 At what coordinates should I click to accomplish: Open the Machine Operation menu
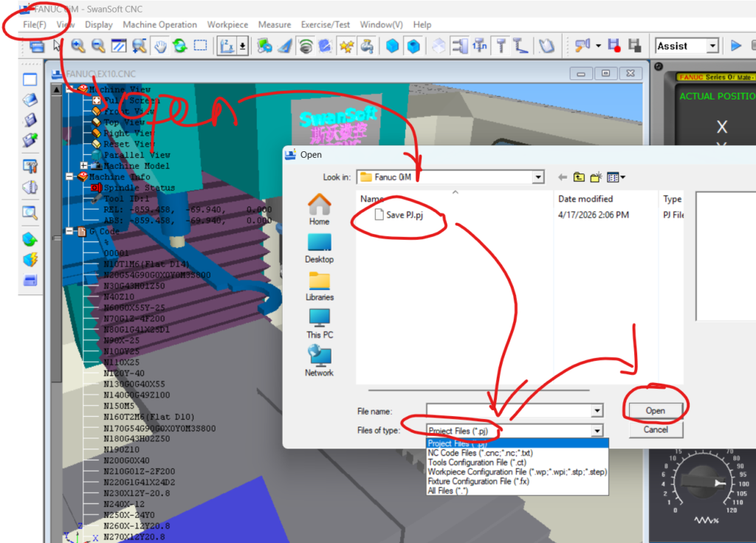159,24
